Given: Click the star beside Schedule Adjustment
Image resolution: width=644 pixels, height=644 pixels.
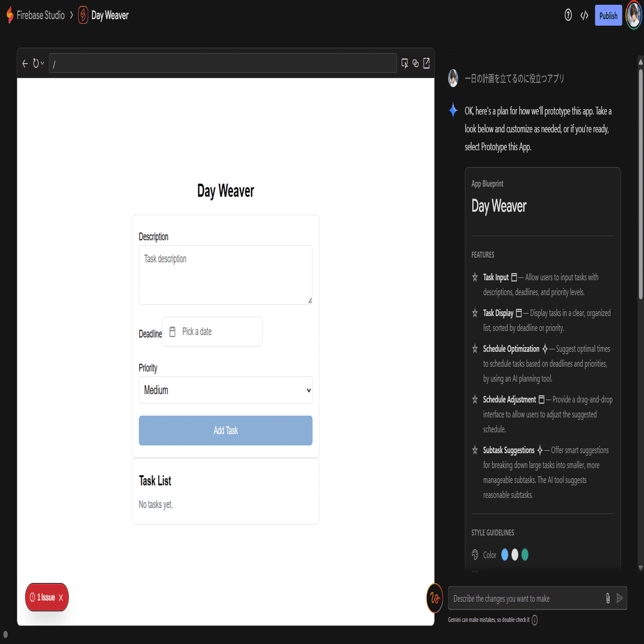Looking at the screenshot, I should (475, 399).
